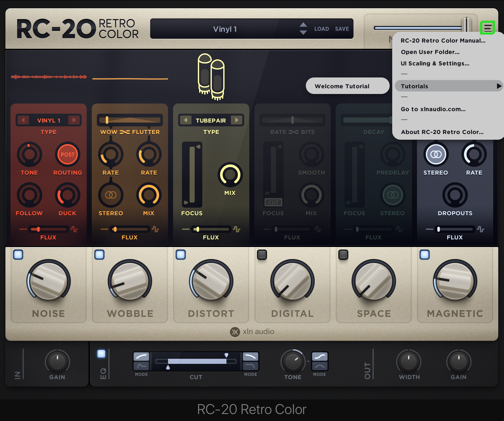Click the Magnetic DROPOUTS knob
The image size is (504, 421).
pos(455,195)
